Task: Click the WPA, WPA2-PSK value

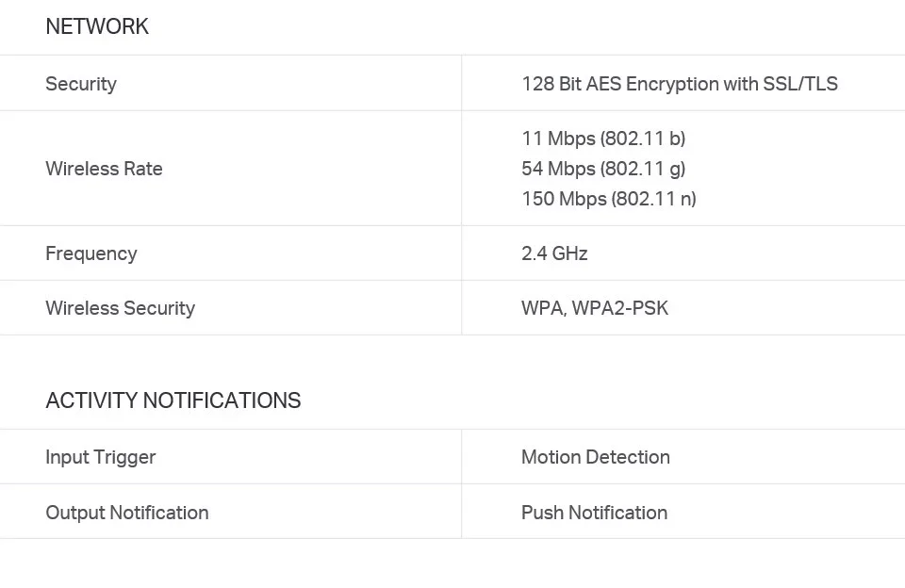Action: 595,308
